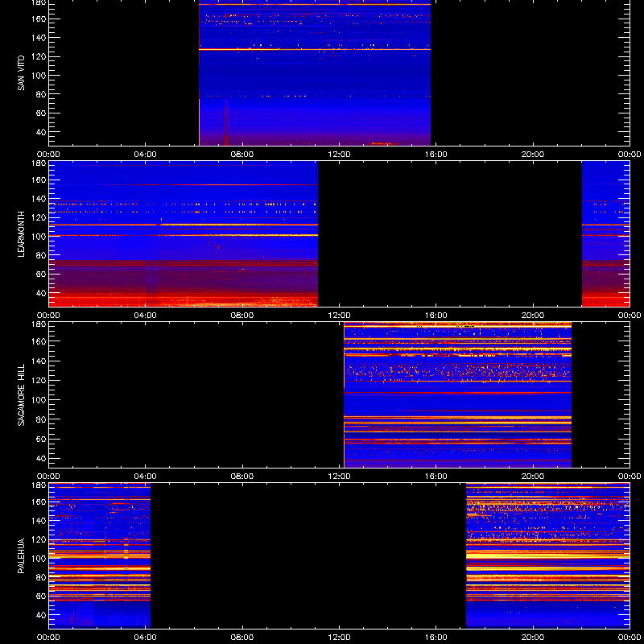Click the 100 frequency label on Learmonth axis
644x644 pixels.
(39, 237)
